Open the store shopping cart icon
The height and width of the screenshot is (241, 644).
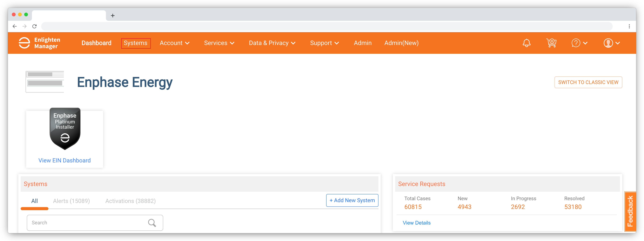[551, 43]
